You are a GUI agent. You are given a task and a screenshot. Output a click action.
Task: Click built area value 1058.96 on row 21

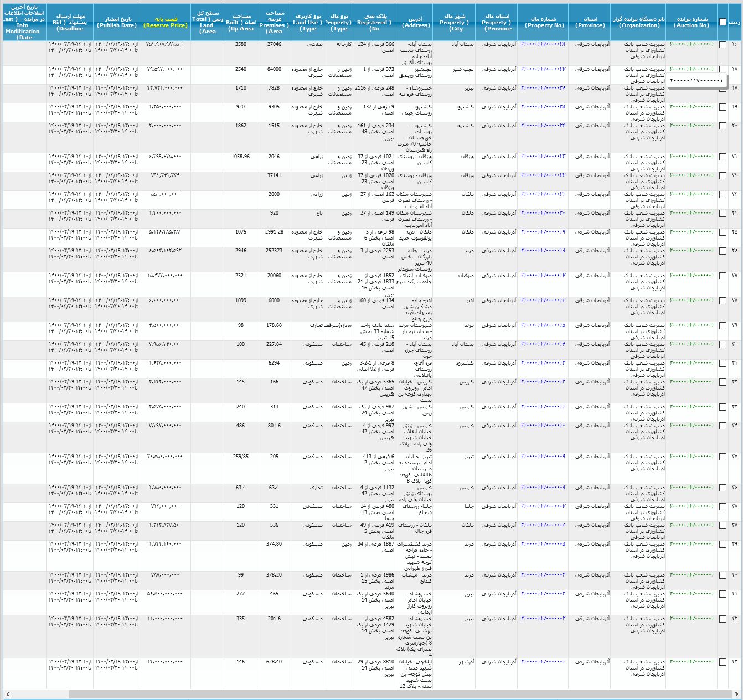click(x=240, y=157)
